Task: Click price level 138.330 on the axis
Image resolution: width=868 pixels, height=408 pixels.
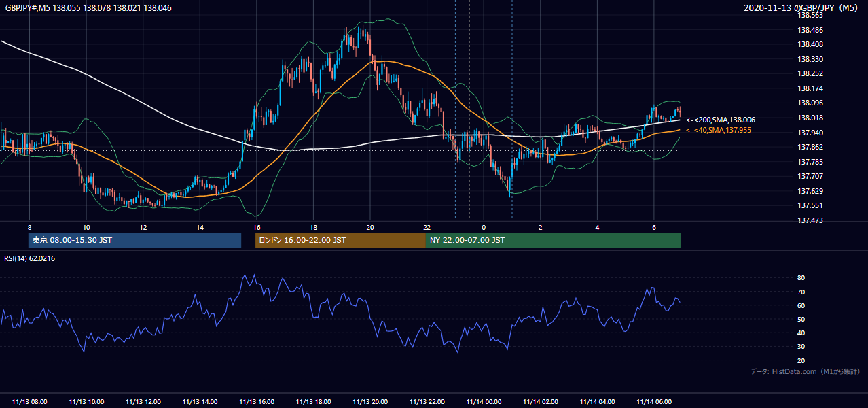Action: 810,59
